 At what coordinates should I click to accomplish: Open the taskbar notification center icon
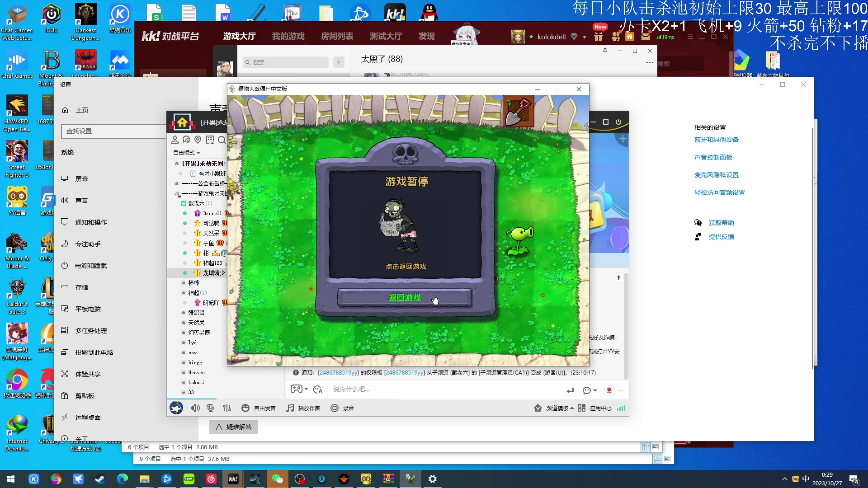854,479
